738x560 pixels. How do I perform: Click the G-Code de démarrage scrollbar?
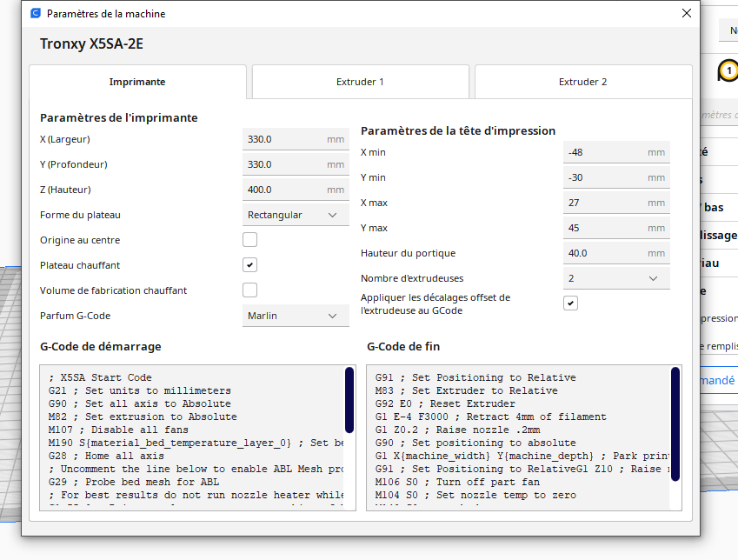tap(349, 400)
